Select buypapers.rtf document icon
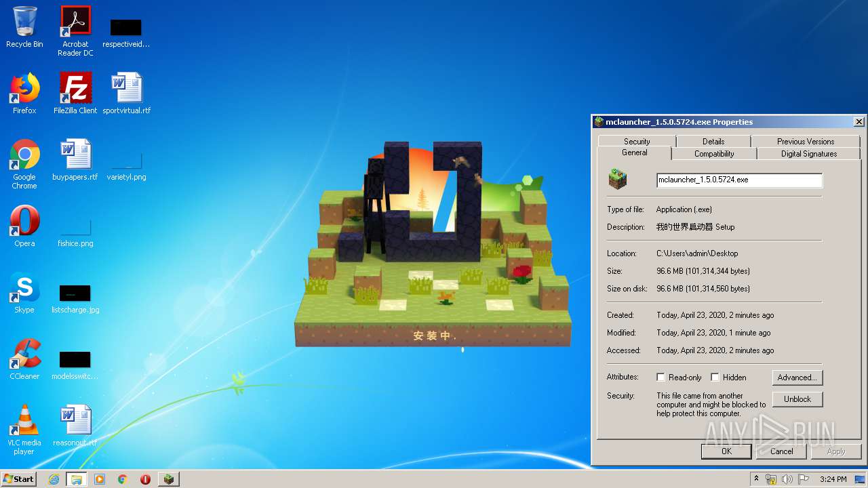This screenshot has width=868, height=488. pos(75,160)
